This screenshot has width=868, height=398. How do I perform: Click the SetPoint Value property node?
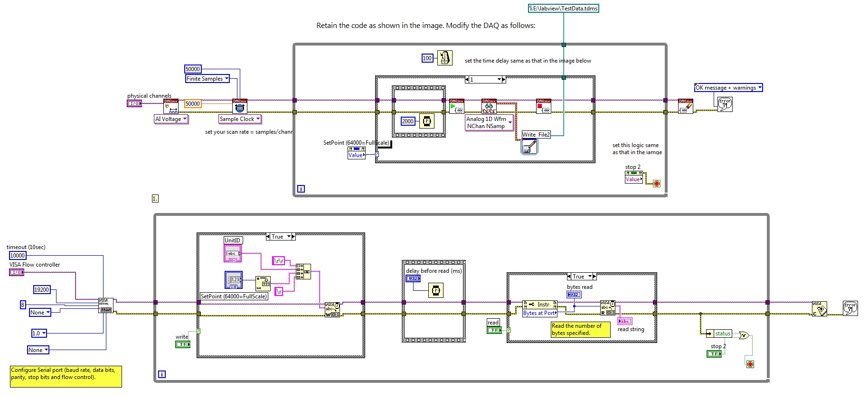(357, 152)
